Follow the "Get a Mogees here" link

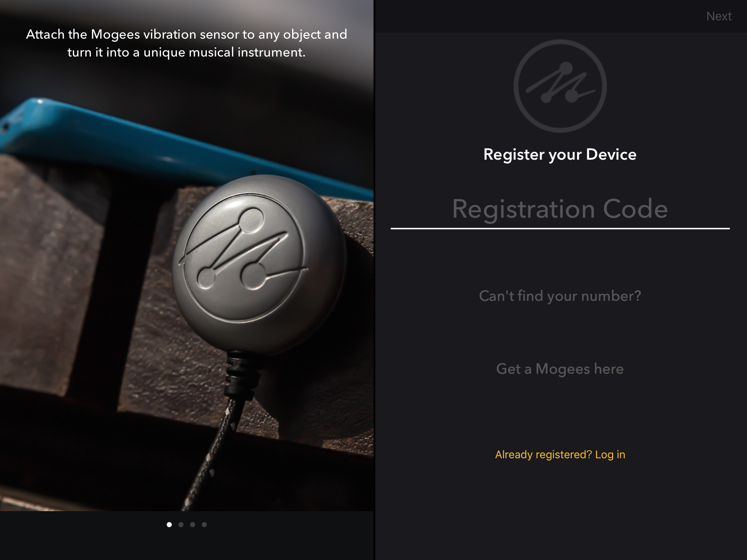click(x=560, y=369)
